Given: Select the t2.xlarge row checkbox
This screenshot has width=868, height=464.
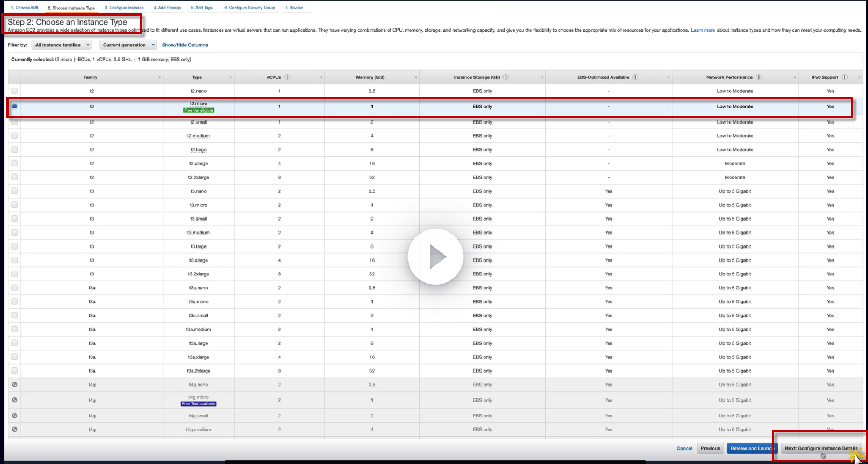Looking at the screenshot, I should (x=14, y=163).
